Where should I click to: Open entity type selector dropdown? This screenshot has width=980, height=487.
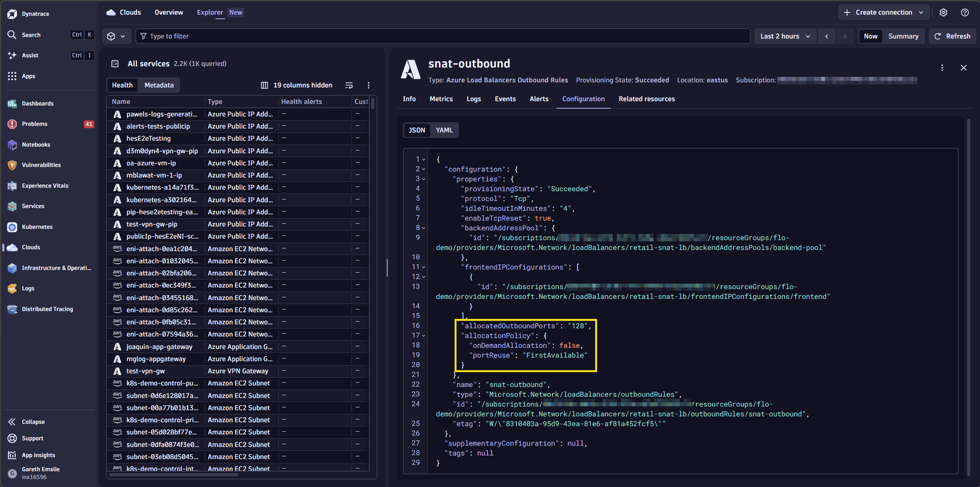[116, 36]
